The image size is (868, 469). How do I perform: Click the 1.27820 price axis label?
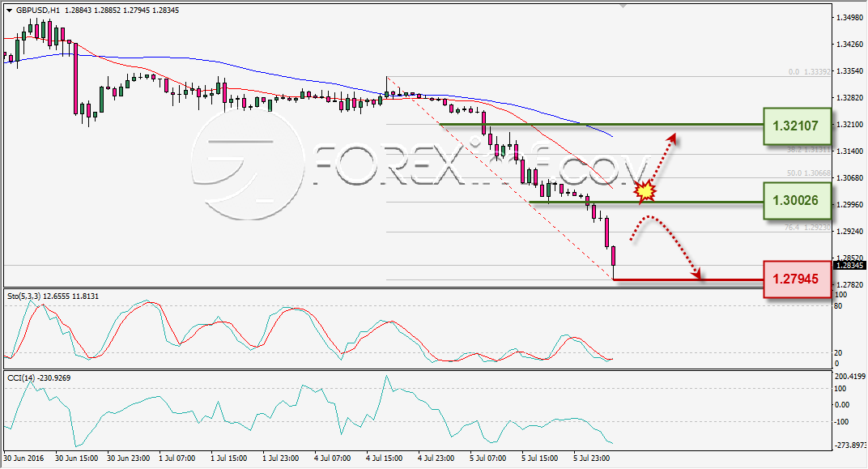tap(849, 284)
